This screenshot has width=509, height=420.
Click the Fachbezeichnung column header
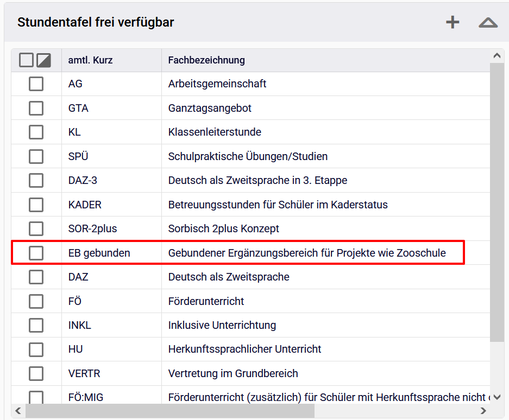pyautogui.click(x=206, y=60)
